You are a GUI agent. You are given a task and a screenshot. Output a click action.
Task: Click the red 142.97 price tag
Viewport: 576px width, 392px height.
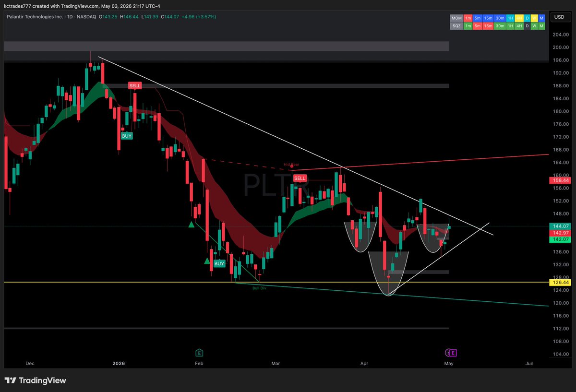click(561, 232)
